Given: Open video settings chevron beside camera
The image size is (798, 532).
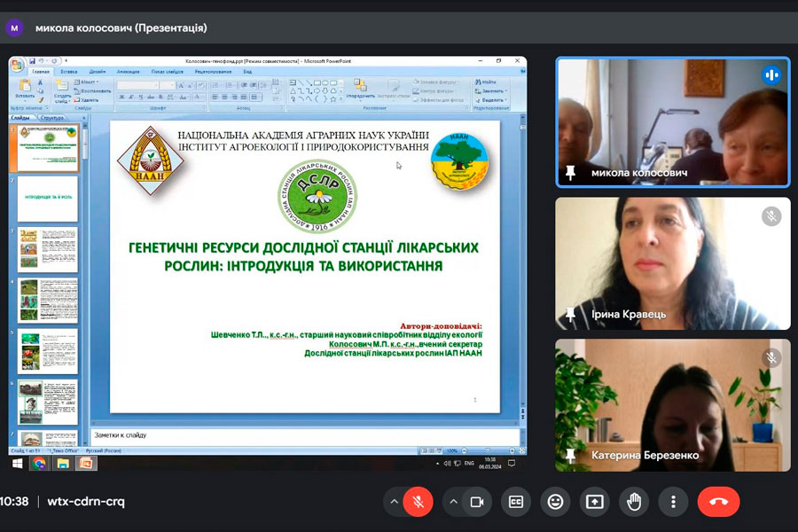Looking at the screenshot, I should 453,502.
